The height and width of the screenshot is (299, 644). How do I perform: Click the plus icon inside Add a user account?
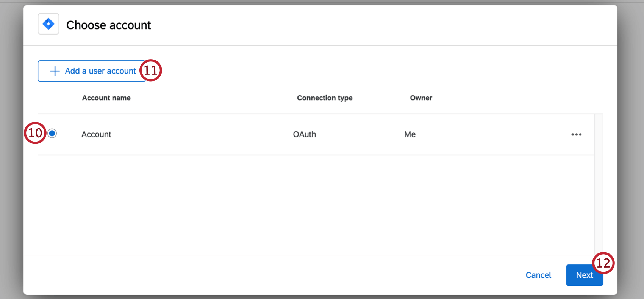[54, 71]
